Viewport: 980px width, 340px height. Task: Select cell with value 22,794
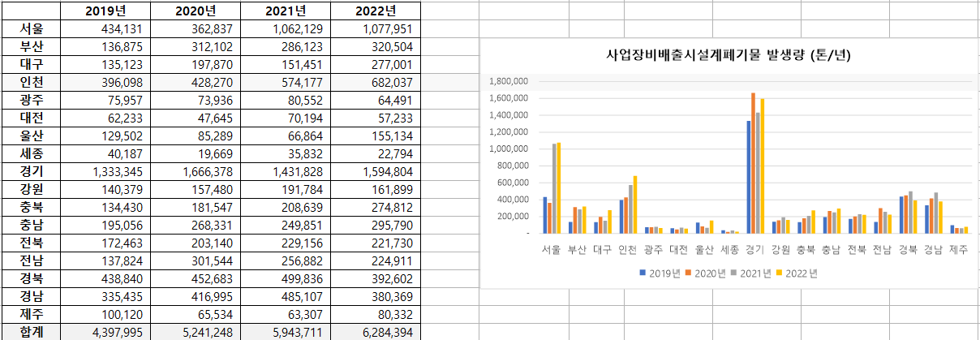376,153
